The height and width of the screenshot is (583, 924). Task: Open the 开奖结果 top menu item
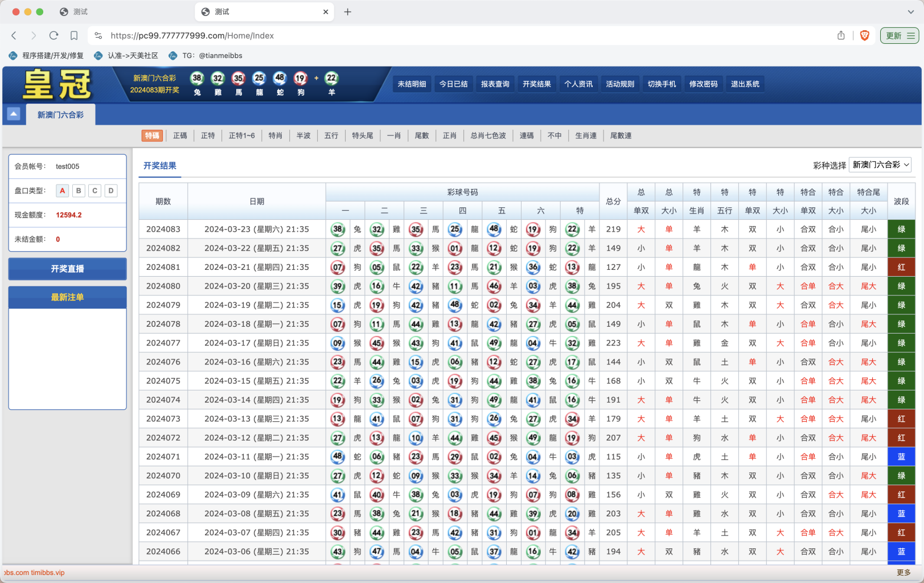coord(536,84)
